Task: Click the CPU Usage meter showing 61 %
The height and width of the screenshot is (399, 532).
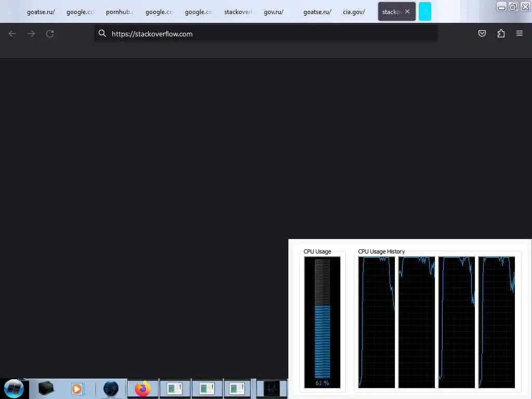Action: click(322, 322)
